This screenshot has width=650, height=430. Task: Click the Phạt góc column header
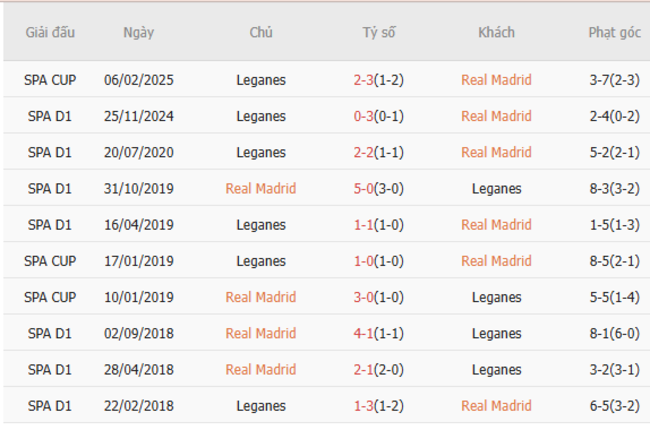pyautogui.click(x=614, y=32)
